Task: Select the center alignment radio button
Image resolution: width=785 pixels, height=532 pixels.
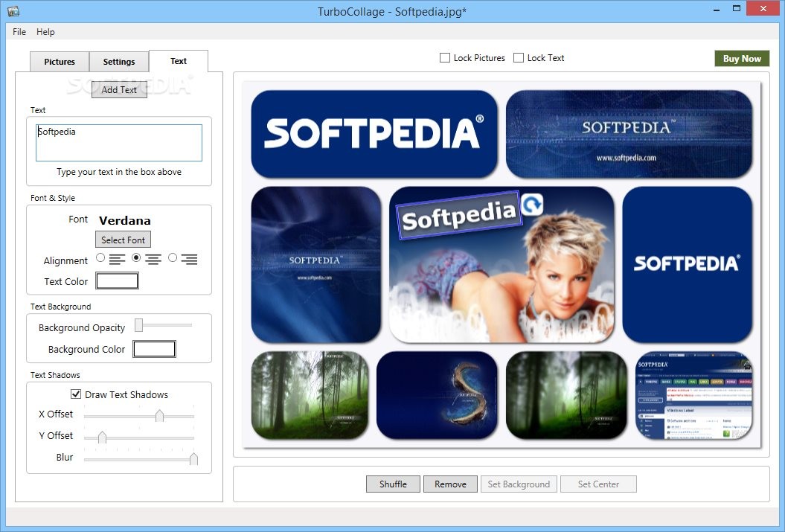Action: [136, 257]
